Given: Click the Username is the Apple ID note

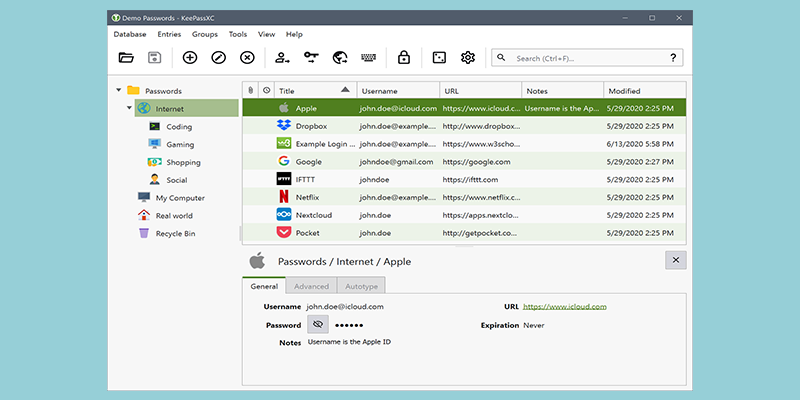Looking at the screenshot, I should [x=349, y=342].
